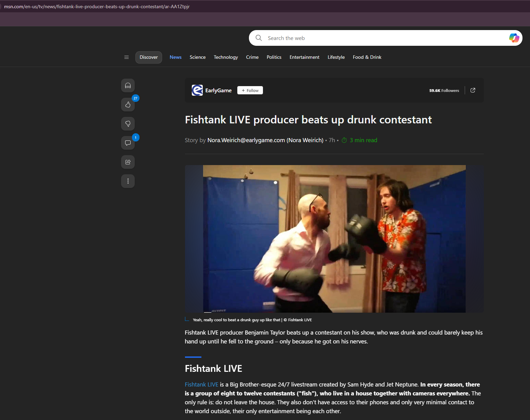Open the boxing article image
The height and width of the screenshot is (420, 530).
[334, 239]
